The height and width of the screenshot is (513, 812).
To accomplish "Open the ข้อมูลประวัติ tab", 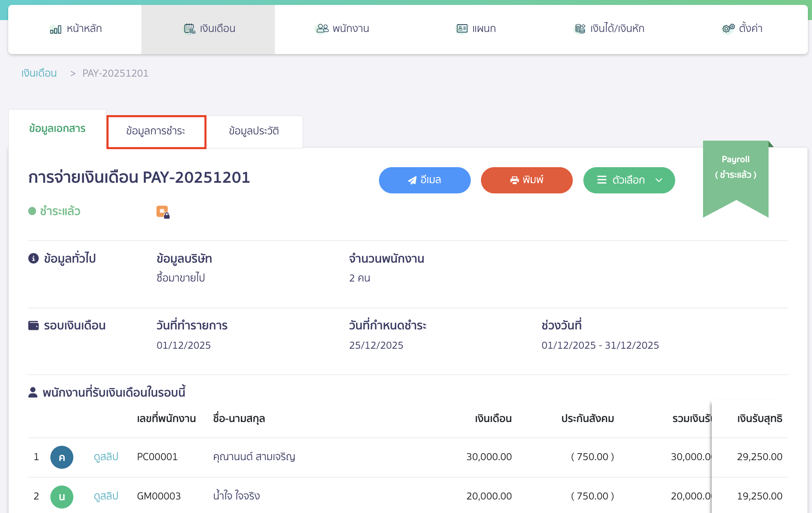I will click(254, 131).
